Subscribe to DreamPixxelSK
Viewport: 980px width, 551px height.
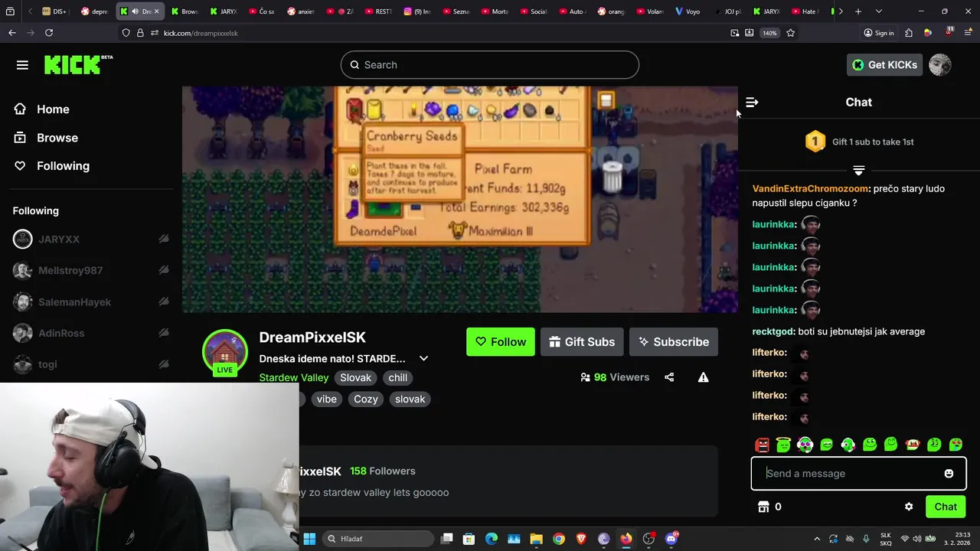click(674, 342)
